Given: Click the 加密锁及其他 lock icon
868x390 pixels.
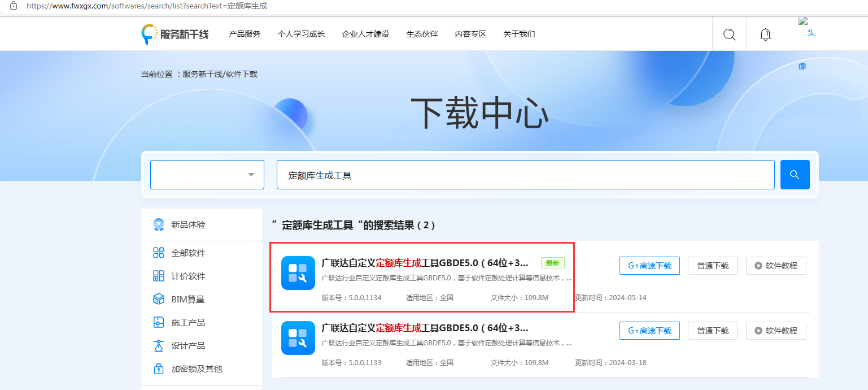Looking at the screenshot, I should (x=159, y=369).
